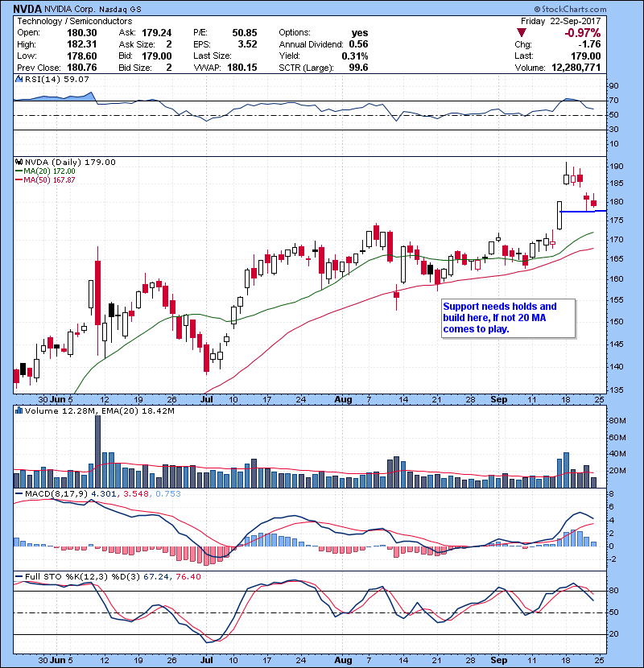This screenshot has width=644, height=668.
Task: Click the Ask price 179.24
Action: [157, 33]
